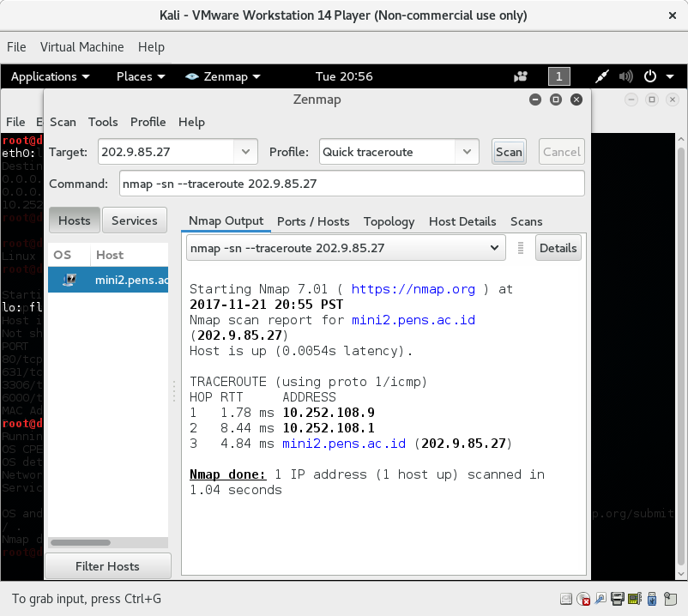The height and width of the screenshot is (616, 688).
Task: Click mini2.pens.ac.id link in hop 3 row
Action: [x=344, y=444]
